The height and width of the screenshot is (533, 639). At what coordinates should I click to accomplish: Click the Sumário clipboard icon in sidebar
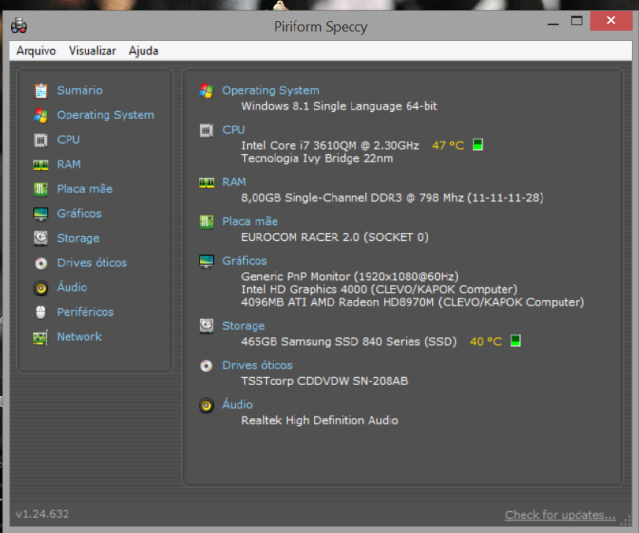(41, 90)
